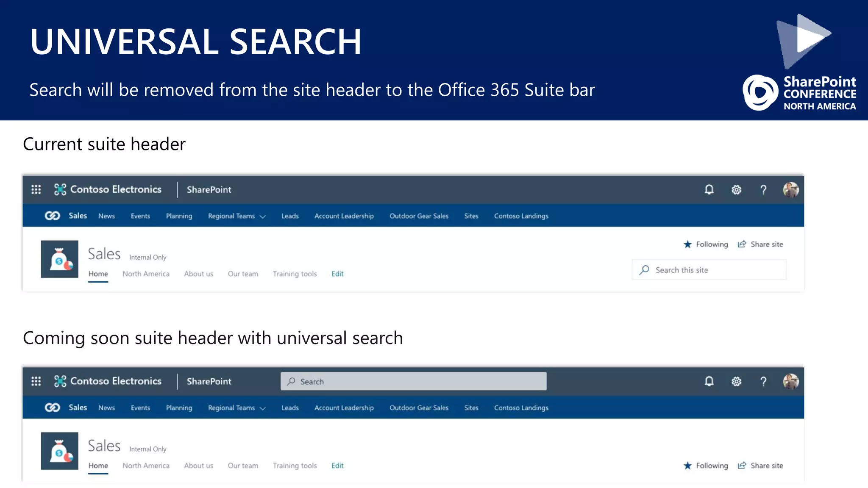Click Sales site logo in current header
868x488 pixels.
tap(59, 259)
